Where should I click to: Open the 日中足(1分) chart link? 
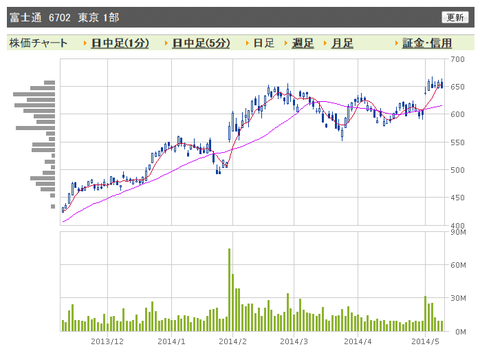coord(120,43)
